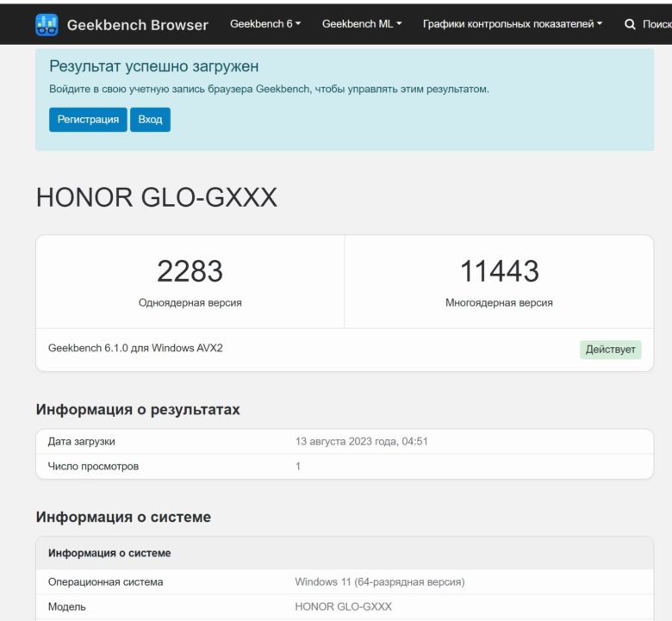Click the Дата загрузки row label

[82, 442]
